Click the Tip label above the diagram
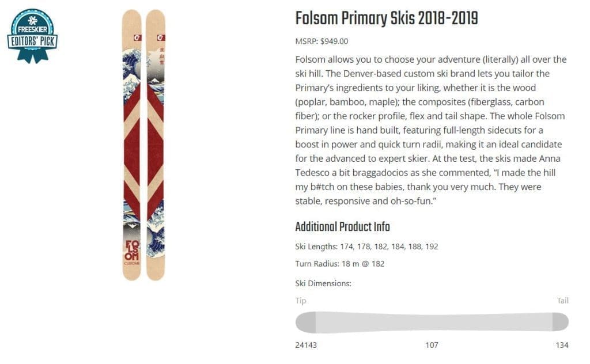590x364 pixels. click(301, 301)
